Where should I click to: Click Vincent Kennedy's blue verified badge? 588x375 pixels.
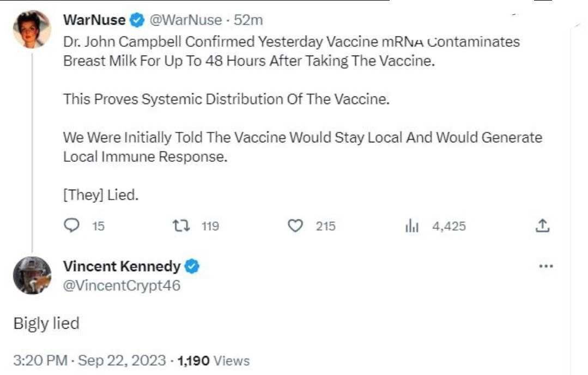[192, 267]
